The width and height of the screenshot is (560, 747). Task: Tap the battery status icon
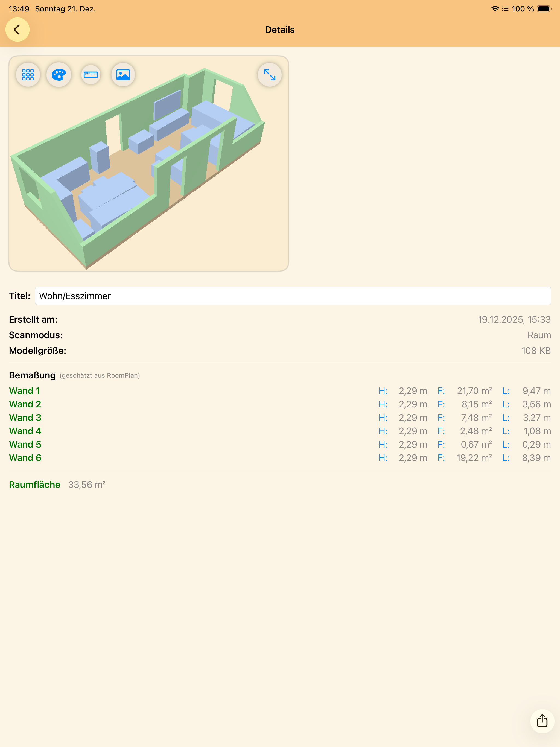click(544, 9)
